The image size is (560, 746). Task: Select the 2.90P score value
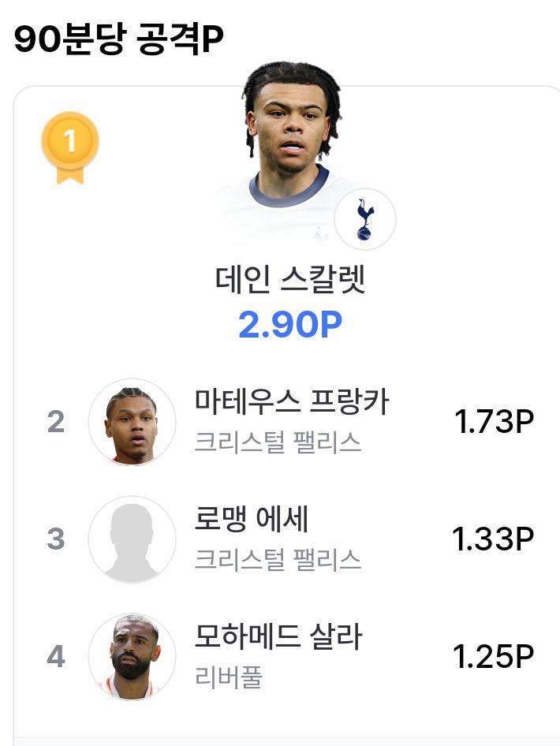pyautogui.click(x=290, y=325)
